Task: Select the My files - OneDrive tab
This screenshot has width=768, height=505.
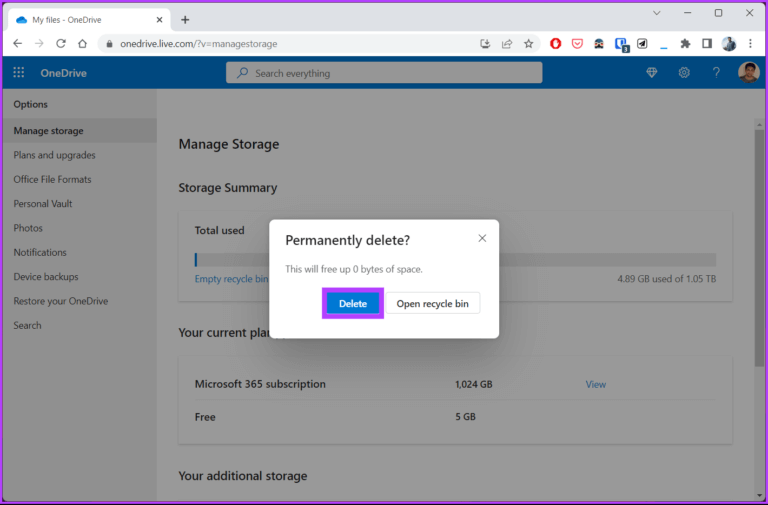Action: point(90,20)
